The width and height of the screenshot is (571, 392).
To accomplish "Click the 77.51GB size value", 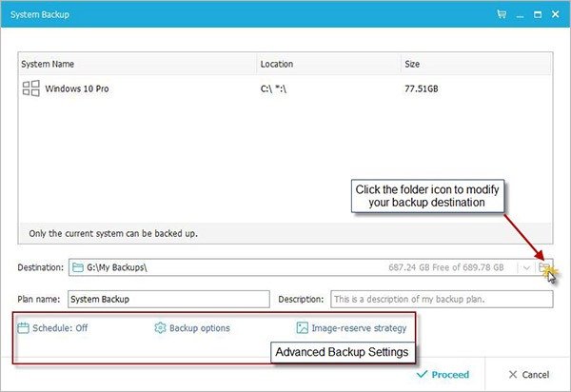I will click(422, 88).
